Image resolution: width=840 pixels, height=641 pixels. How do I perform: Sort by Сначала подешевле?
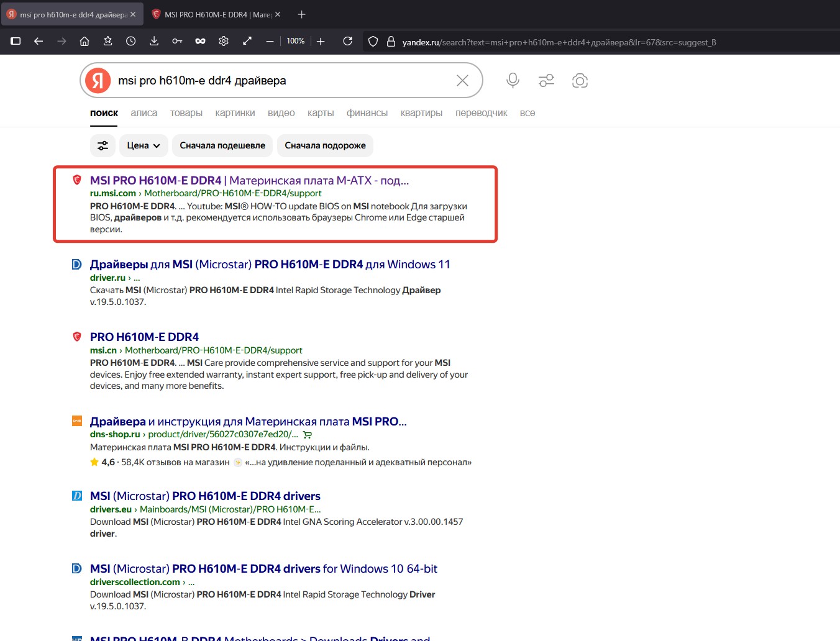[222, 145]
